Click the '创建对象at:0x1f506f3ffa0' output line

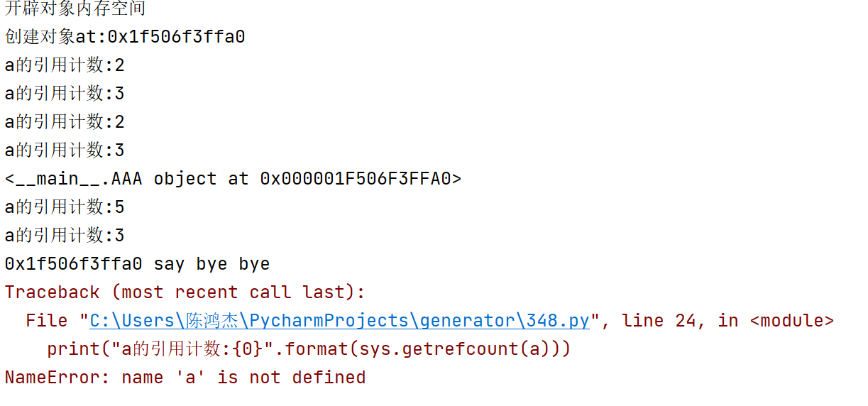tap(125, 37)
